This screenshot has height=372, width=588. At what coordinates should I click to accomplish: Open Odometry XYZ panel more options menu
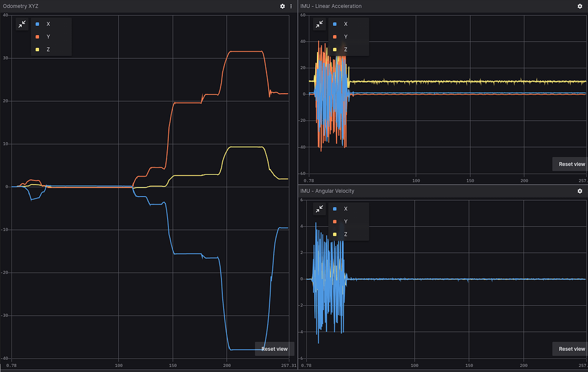coord(291,6)
